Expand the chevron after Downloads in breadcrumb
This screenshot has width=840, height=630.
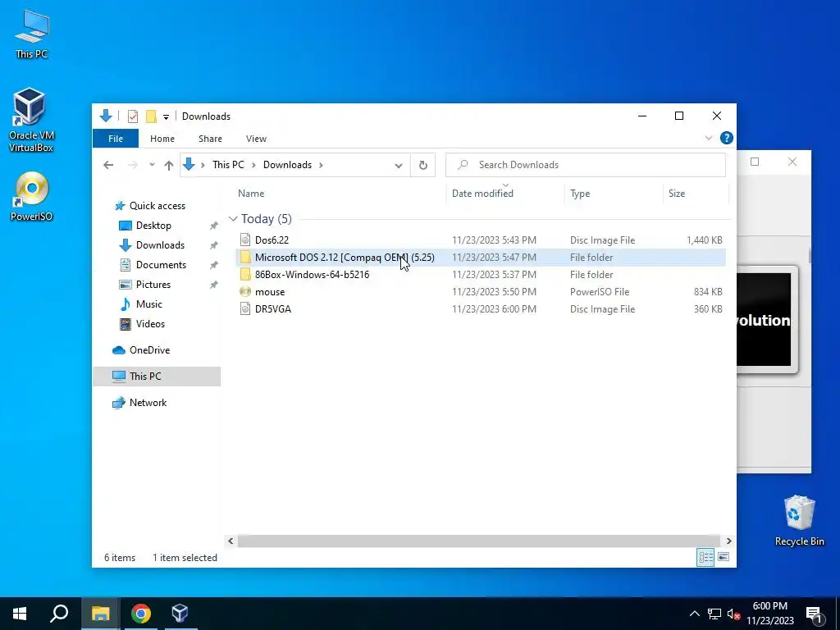321,165
